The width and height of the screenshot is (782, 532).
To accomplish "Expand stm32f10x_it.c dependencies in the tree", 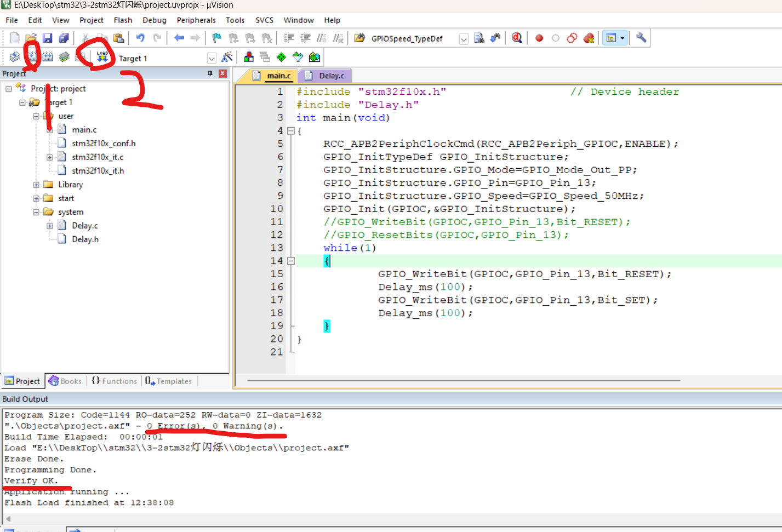I will tap(50, 157).
